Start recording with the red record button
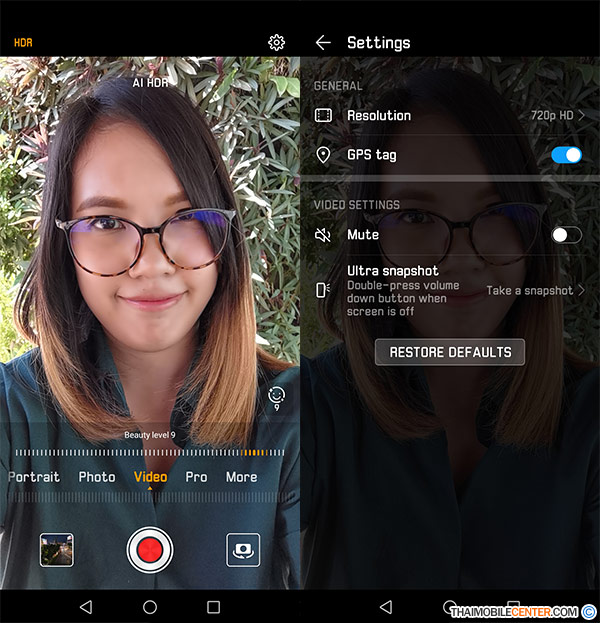The height and width of the screenshot is (623, 600). tap(150, 550)
